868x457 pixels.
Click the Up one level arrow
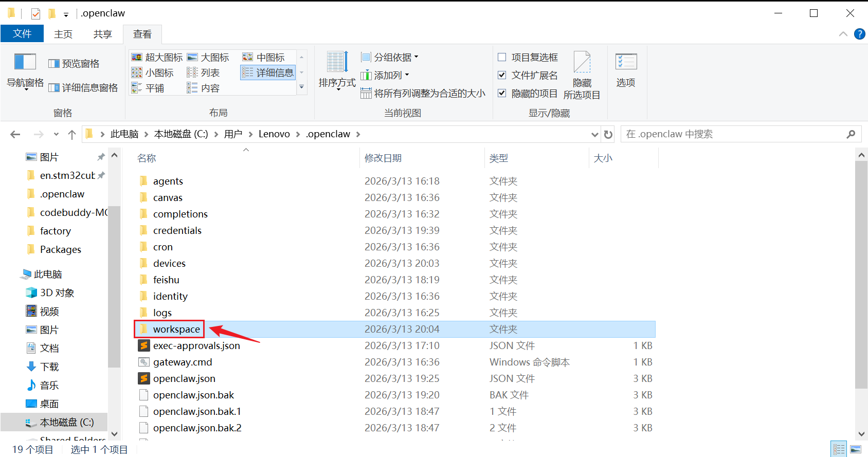tap(72, 134)
